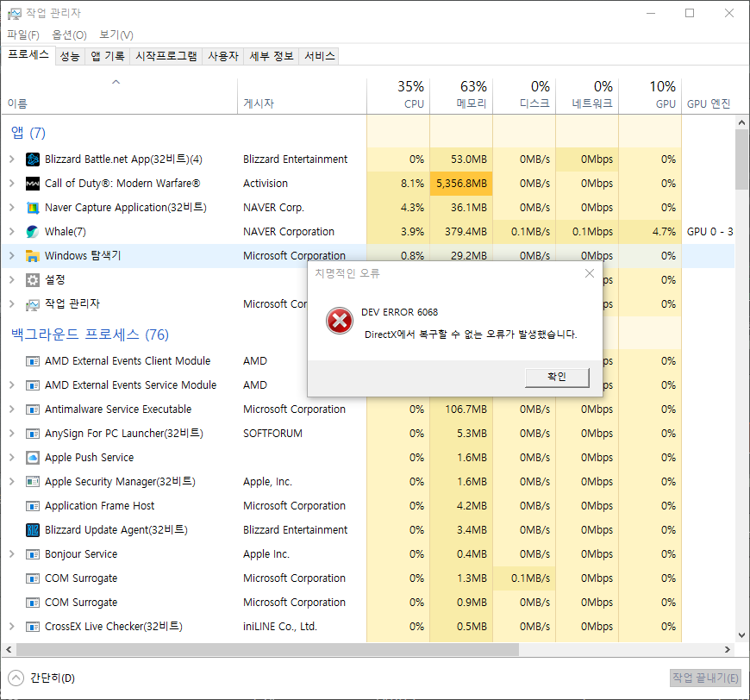Click the Whale browser process icon
This screenshot has width=750, height=700.
[x=33, y=232]
